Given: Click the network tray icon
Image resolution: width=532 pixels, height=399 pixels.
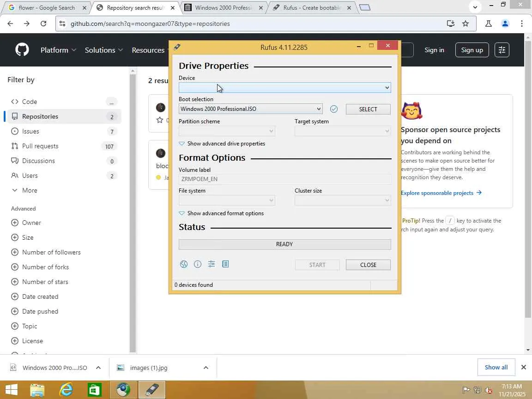Looking at the screenshot, I should 478,391.
